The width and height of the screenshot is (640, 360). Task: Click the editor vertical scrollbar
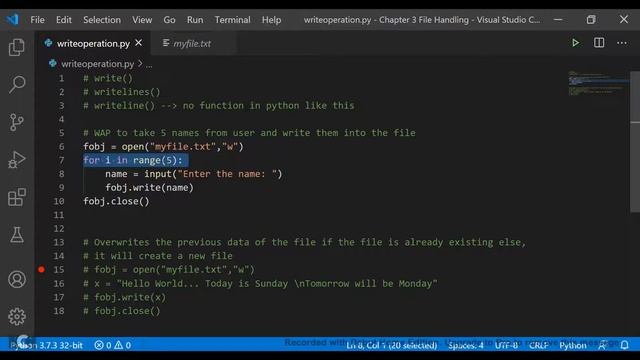point(635,142)
